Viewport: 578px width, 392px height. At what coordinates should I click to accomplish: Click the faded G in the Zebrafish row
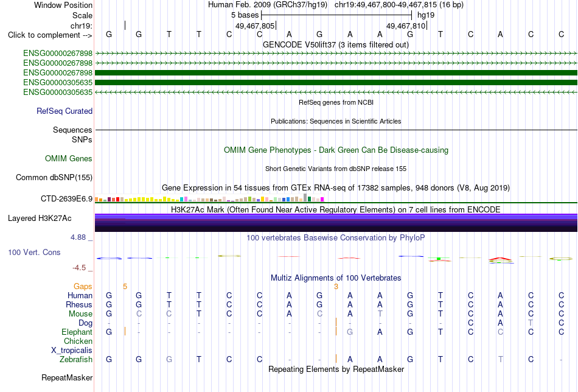[x=169, y=359]
